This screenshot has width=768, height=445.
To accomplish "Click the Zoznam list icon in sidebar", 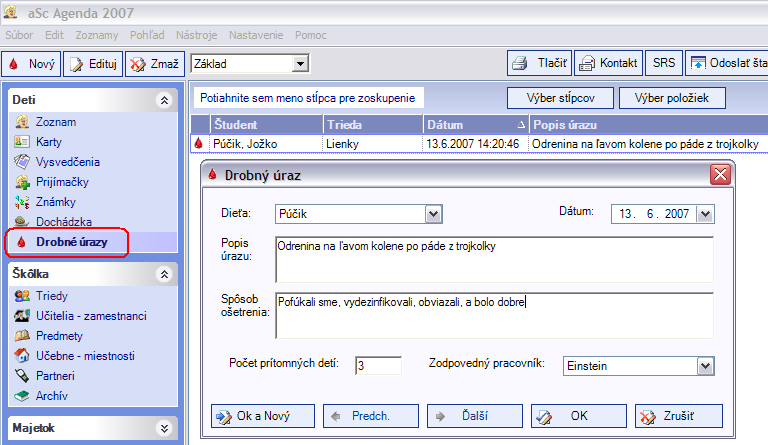I will (22, 121).
